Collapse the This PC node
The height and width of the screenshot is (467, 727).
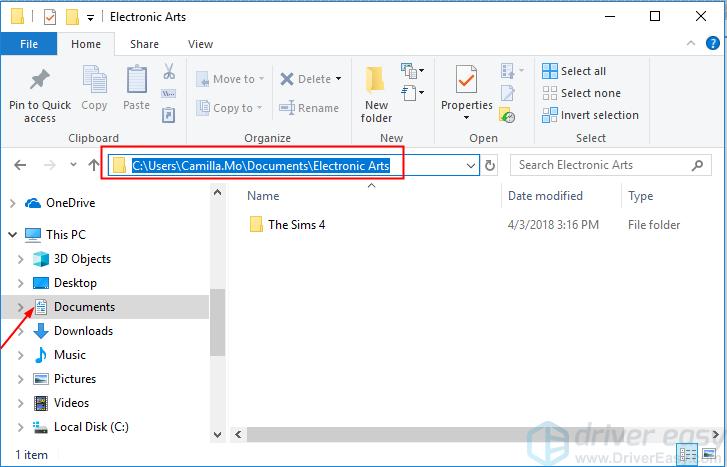click(x=13, y=235)
